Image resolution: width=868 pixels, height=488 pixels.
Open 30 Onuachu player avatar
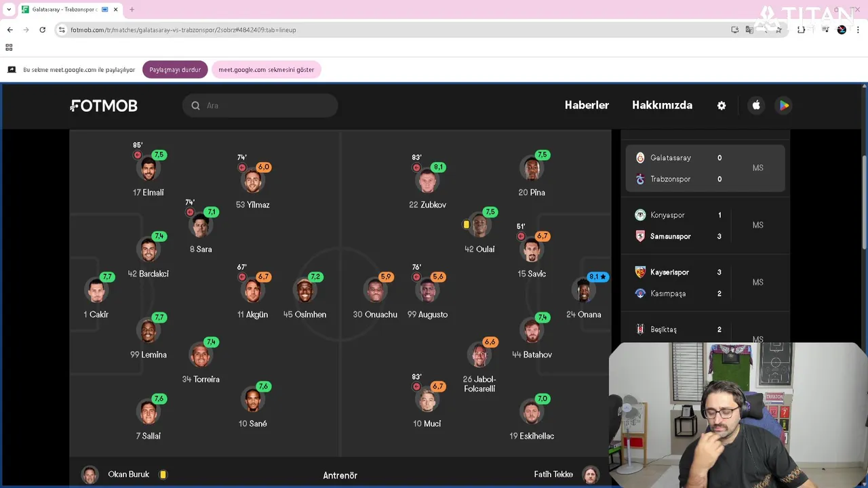375,291
